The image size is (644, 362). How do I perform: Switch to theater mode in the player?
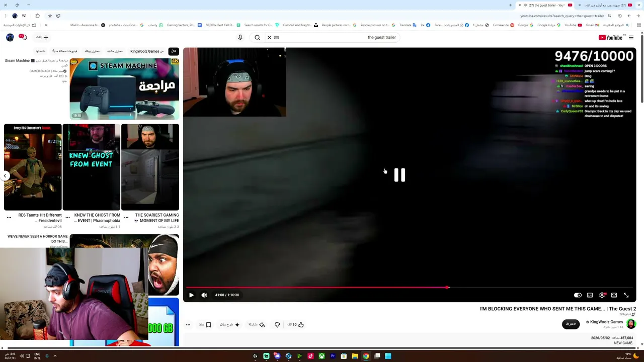click(614, 295)
